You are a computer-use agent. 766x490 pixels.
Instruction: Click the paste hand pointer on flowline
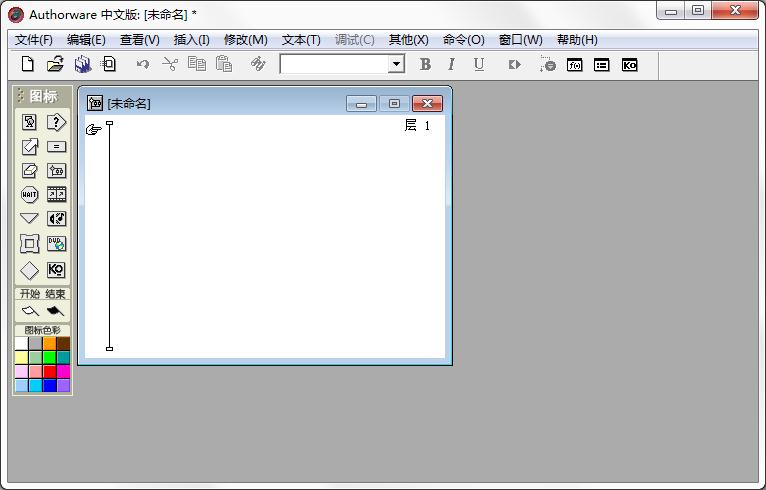pos(93,129)
